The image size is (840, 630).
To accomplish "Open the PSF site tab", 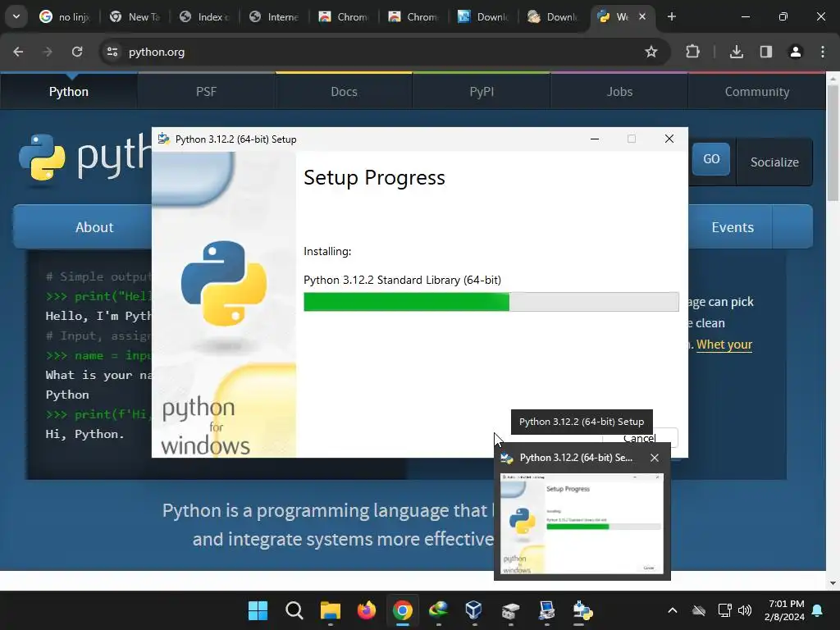I will pyautogui.click(x=206, y=92).
